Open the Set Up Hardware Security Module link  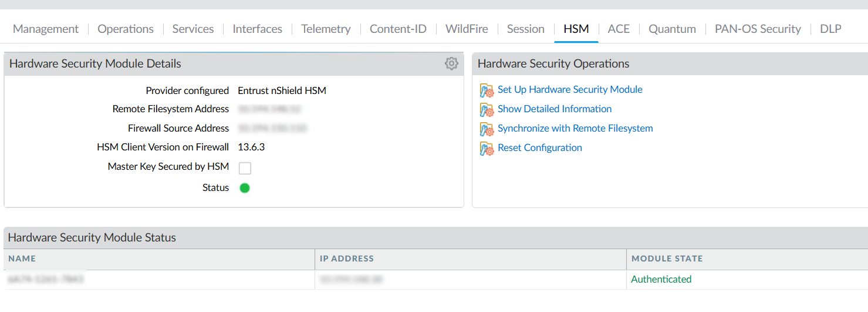(x=570, y=89)
